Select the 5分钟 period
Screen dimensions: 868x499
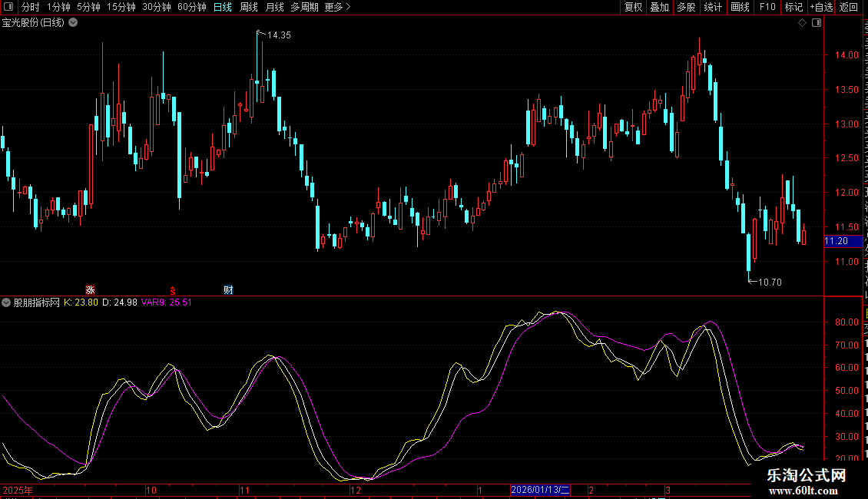point(88,7)
